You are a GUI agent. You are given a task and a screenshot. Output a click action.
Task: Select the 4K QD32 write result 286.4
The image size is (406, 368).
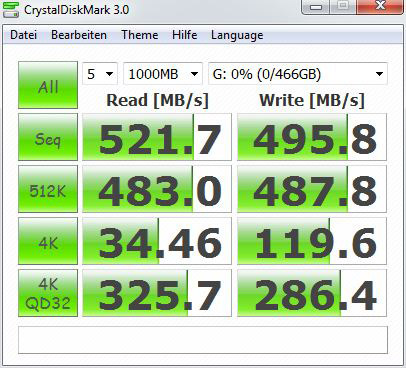click(x=312, y=293)
